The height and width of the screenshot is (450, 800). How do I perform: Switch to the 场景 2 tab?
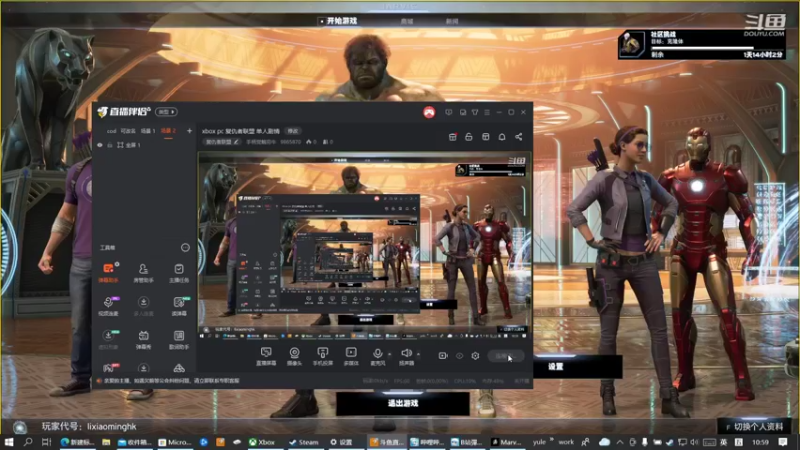pos(168,131)
